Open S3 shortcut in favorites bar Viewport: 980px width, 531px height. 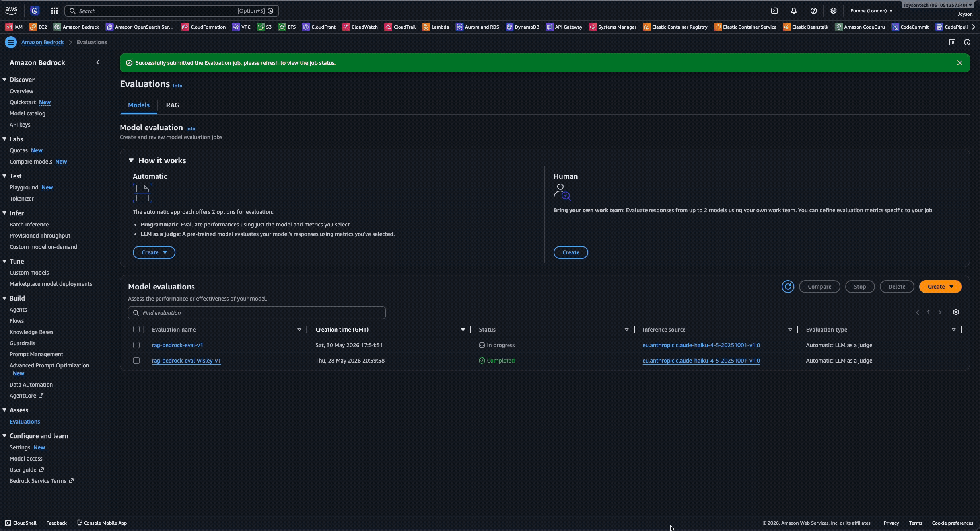(264, 27)
